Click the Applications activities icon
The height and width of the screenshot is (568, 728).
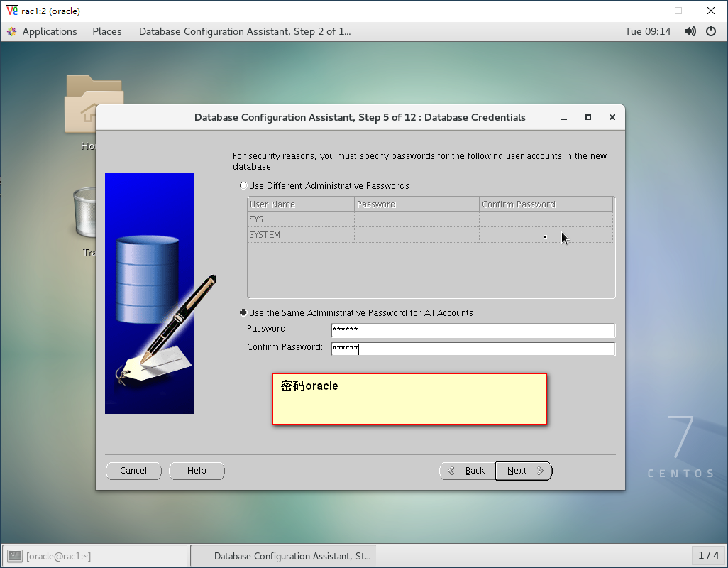pyautogui.click(x=12, y=31)
